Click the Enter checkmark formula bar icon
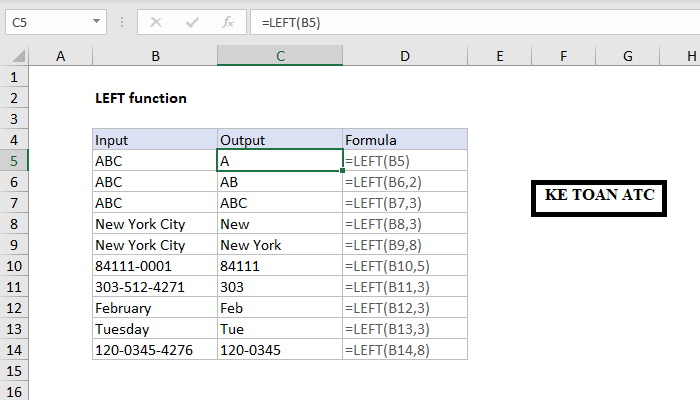Image resolution: width=700 pixels, height=400 pixels. (192, 21)
